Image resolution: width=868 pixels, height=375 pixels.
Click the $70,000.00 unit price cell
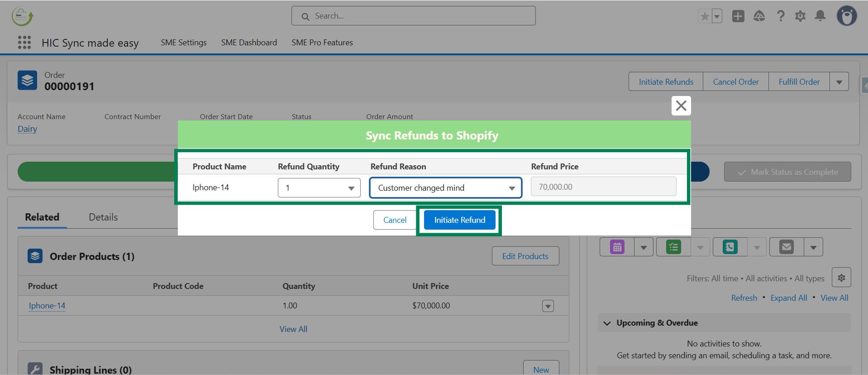431,306
